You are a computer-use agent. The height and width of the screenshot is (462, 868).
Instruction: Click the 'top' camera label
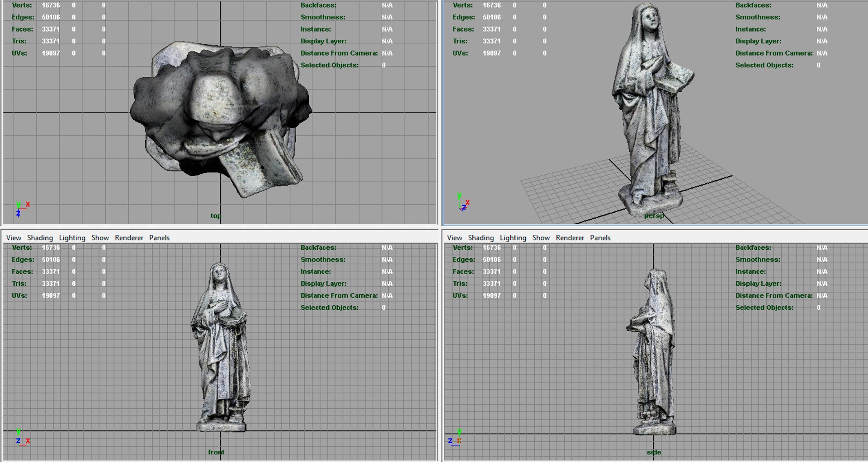(x=216, y=216)
